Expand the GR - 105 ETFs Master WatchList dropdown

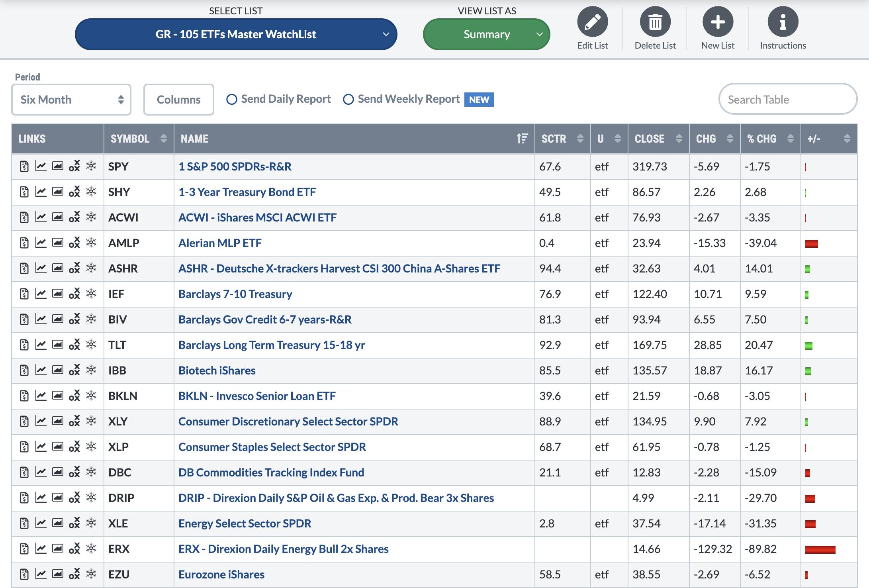[x=236, y=34]
